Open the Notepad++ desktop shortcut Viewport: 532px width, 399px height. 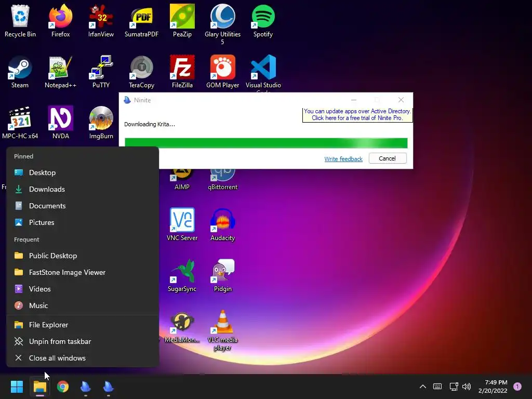click(x=60, y=72)
